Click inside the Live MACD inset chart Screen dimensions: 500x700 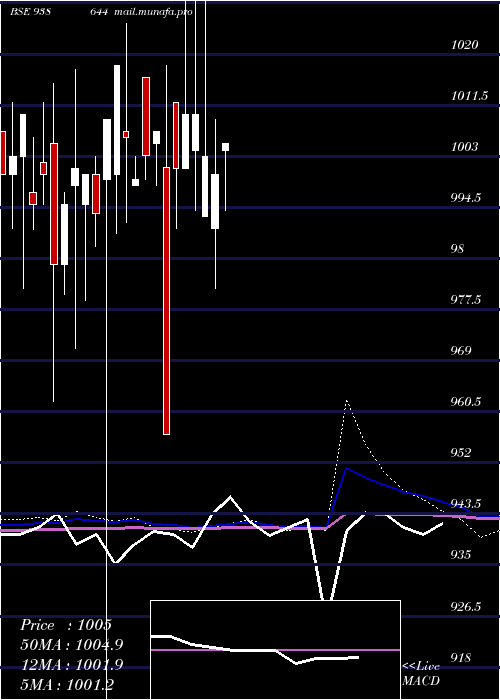(275, 650)
